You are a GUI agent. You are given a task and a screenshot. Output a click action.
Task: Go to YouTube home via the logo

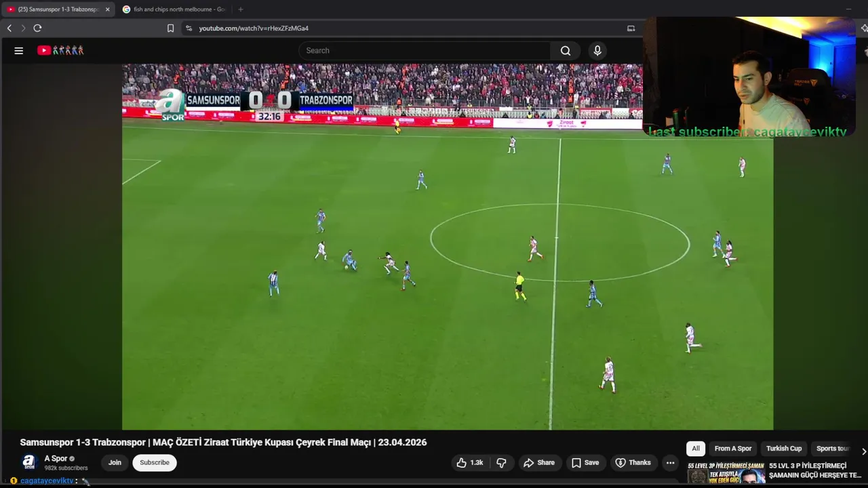60,50
